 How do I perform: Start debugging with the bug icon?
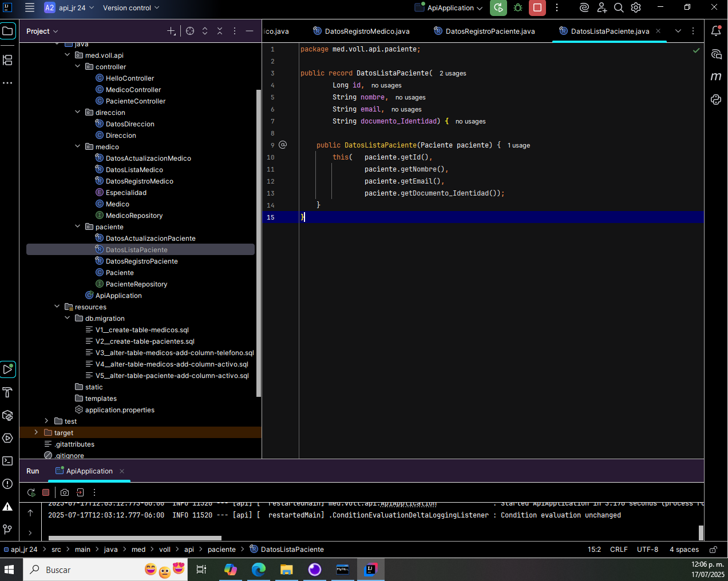(x=518, y=7)
